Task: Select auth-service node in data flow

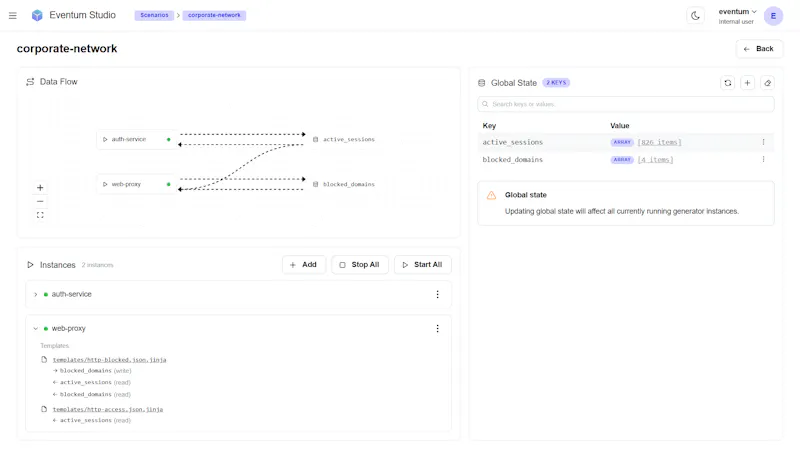Action: tap(136, 139)
